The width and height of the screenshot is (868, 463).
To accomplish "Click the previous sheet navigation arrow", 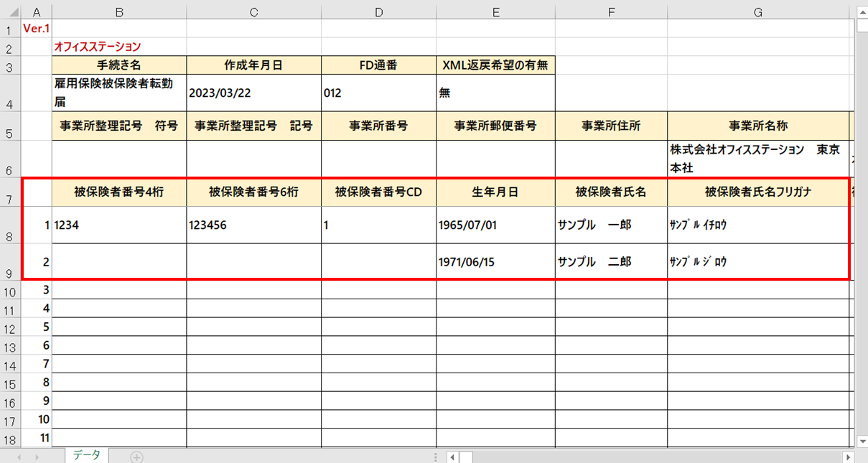I will 17,457.
